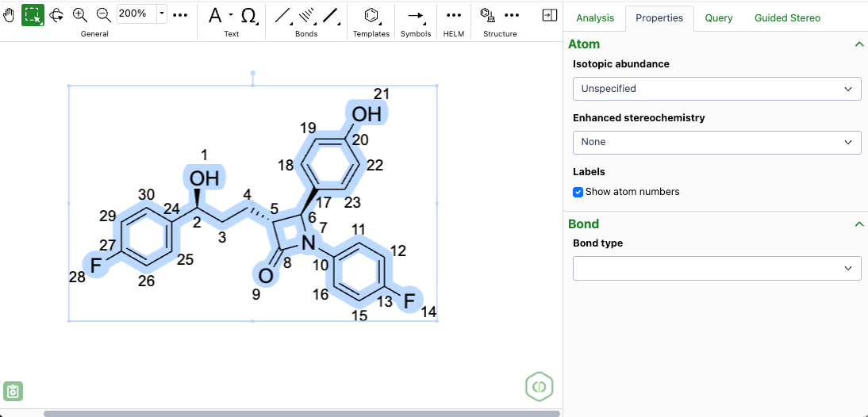Activate the rectangle selection tool
This screenshot has height=417, width=868.
tap(33, 14)
